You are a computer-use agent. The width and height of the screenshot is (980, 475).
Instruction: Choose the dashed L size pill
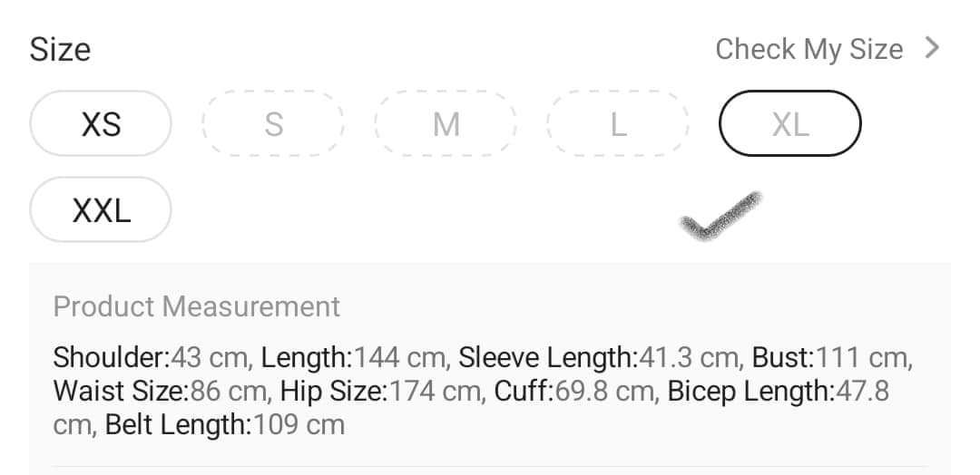(x=618, y=123)
